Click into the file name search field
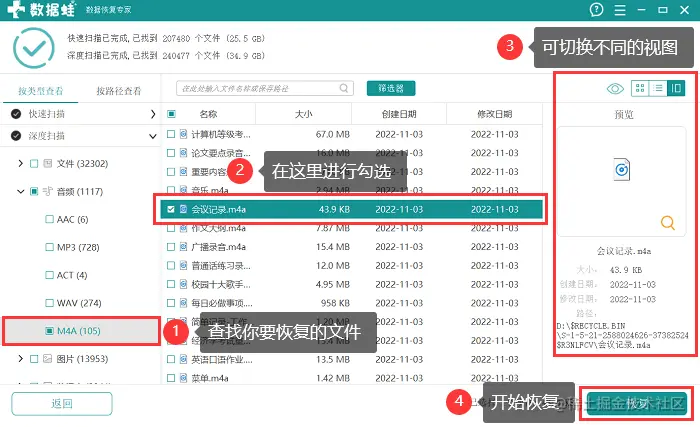 pos(265,88)
